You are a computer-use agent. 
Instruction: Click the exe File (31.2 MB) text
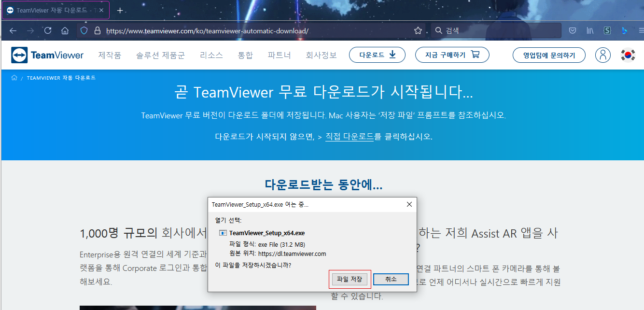[281, 244]
